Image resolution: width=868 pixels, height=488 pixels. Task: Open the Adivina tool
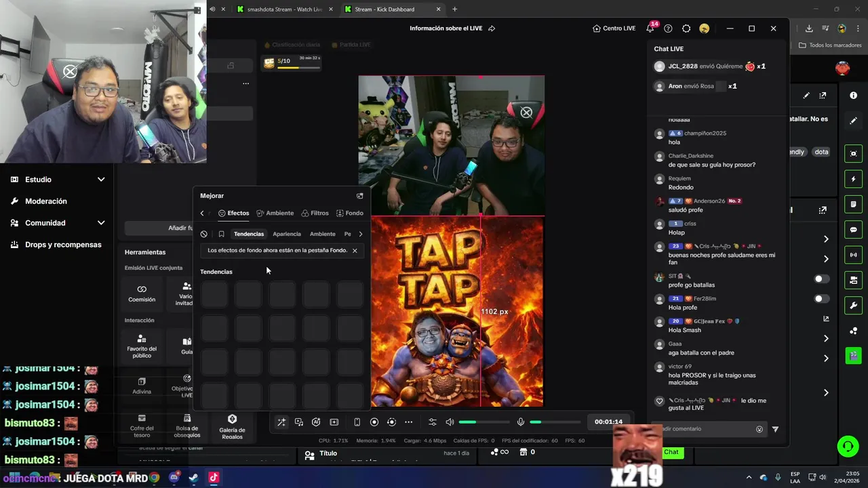coord(142,386)
